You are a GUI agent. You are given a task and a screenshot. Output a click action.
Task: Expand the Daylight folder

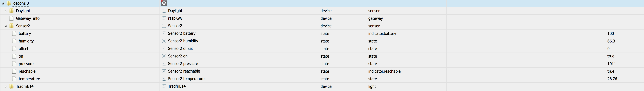coord(6,11)
